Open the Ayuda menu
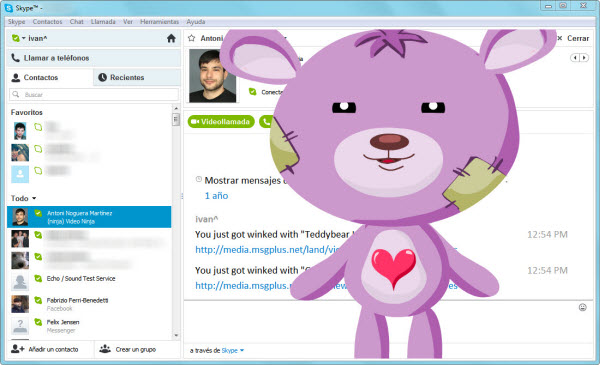 coord(196,22)
